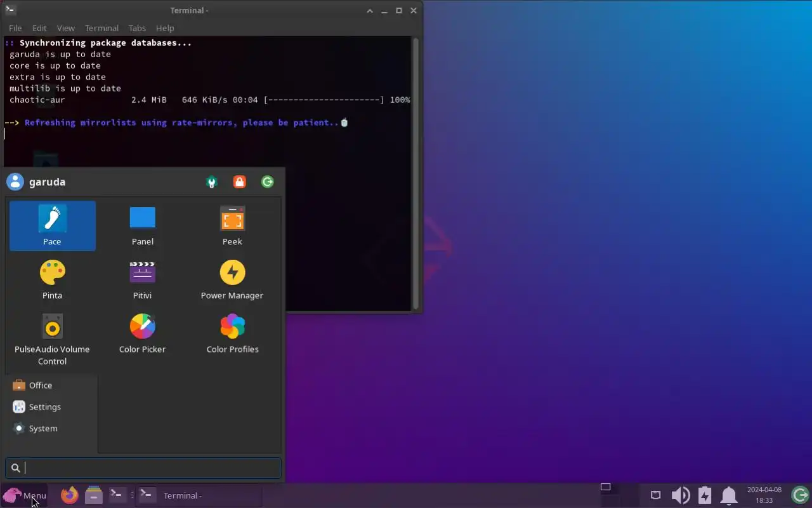
Task: Click the clock showing 18:33
Action: (764, 495)
